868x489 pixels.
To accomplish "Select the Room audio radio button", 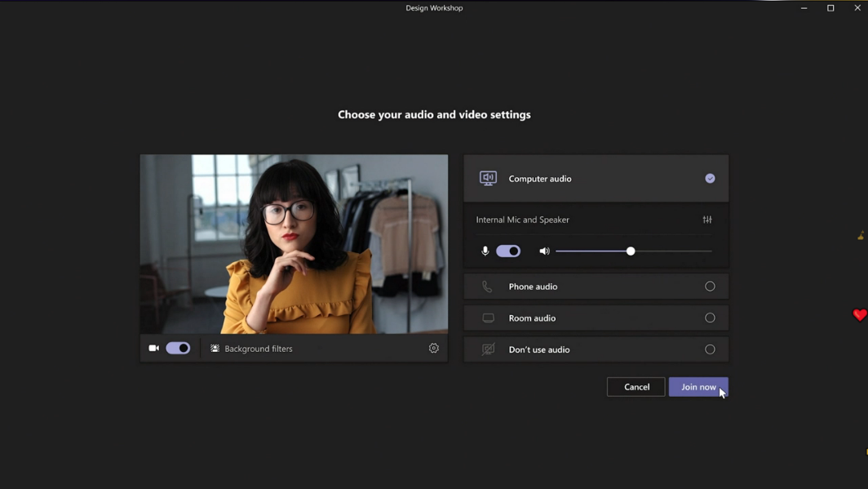I will pos(710,318).
